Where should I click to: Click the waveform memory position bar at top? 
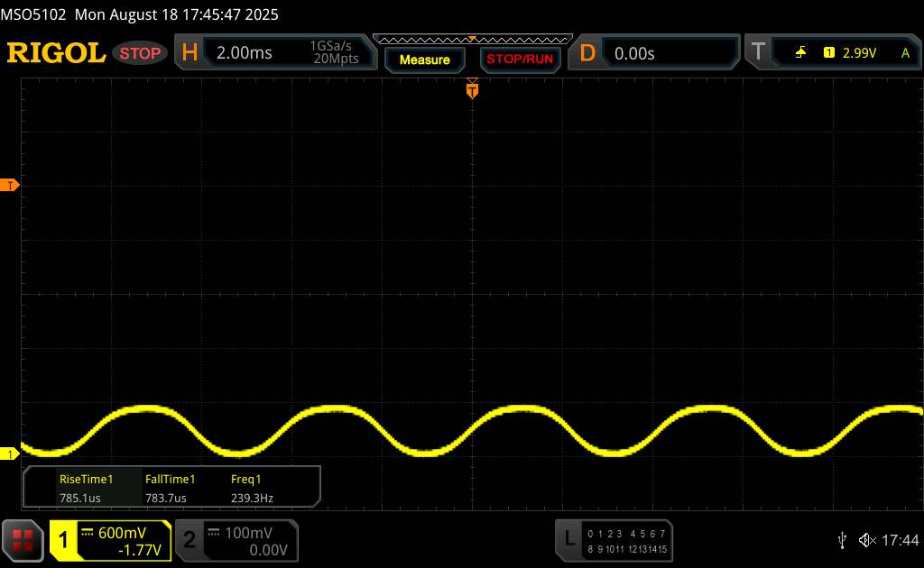[x=472, y=38]
